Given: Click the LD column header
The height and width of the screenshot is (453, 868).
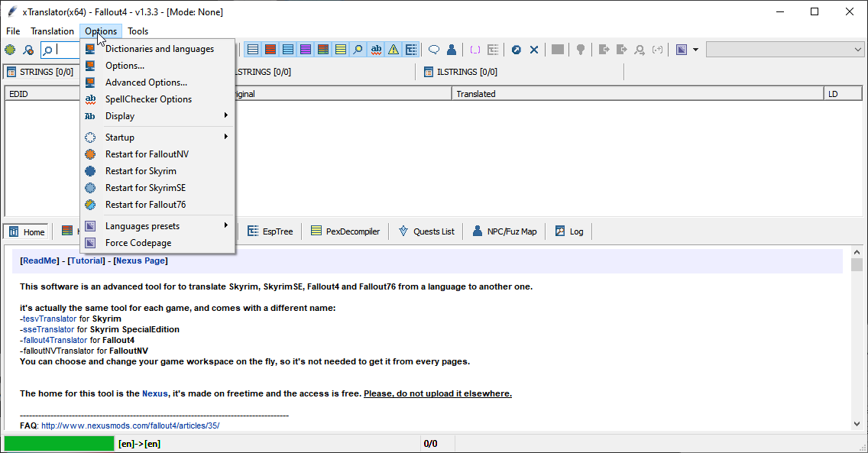Looking at the screenshot, I should point(843,94).
